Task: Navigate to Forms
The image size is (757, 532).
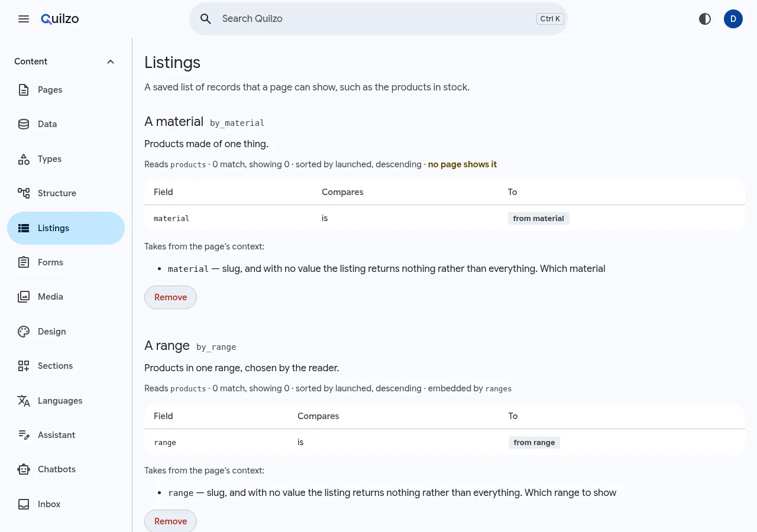Action: [x=66, y=262]
